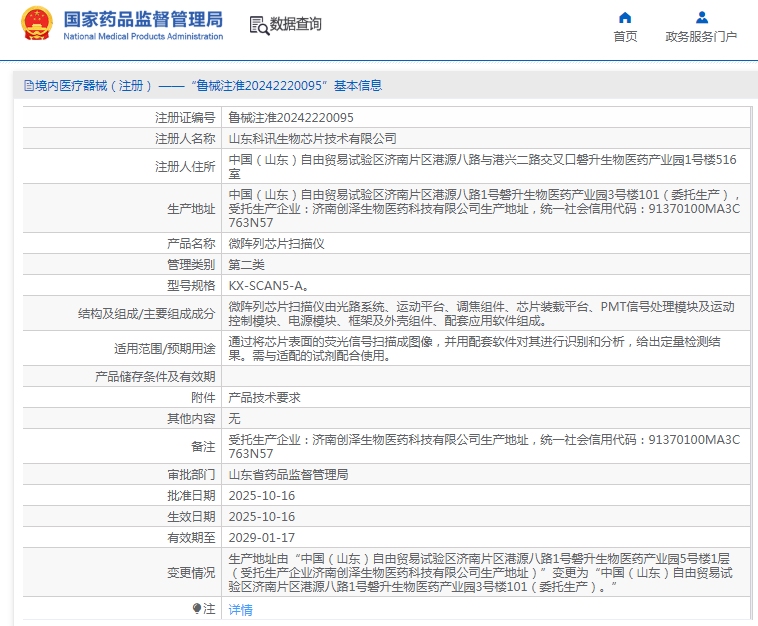This screenshot has height=626, width=758.
Task: Open the home page house icon
Action: click(x=625, y=18)
